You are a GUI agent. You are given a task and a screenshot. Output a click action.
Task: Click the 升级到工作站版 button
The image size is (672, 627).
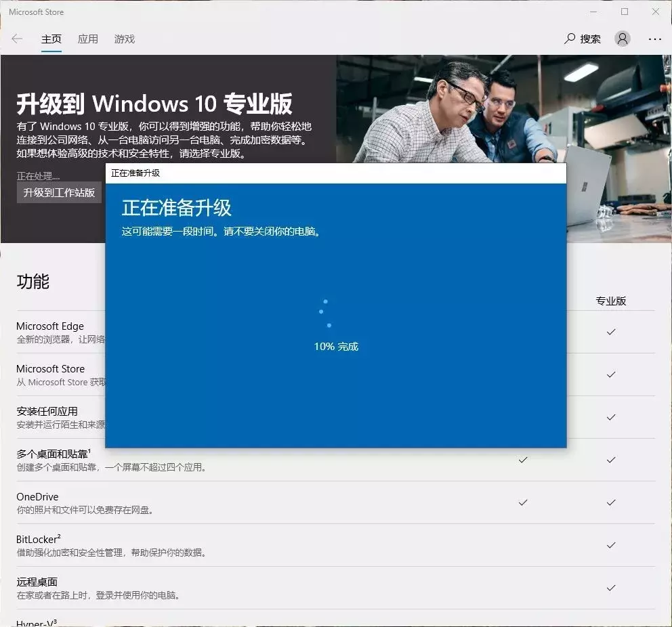point(59,193)
